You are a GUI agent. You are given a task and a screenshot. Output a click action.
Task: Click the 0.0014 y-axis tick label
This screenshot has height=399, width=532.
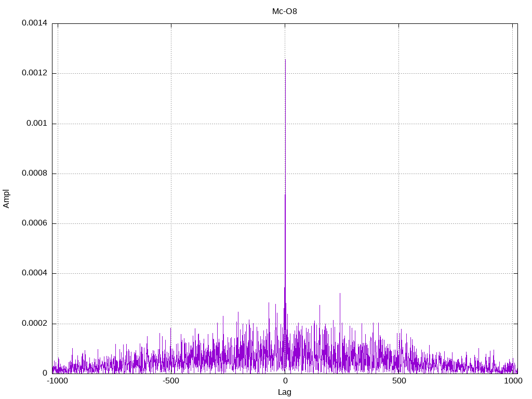click(35, 23)
